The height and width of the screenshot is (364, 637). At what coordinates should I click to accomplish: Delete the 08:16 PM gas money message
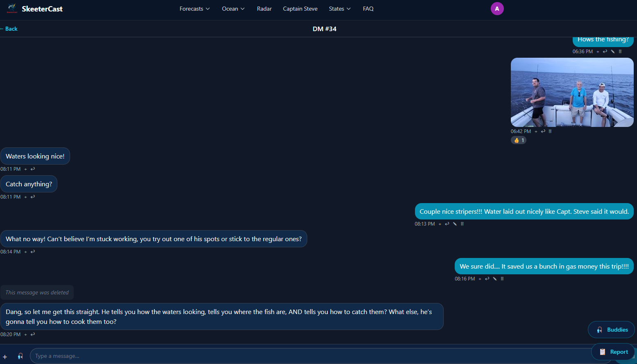[502, 279]
